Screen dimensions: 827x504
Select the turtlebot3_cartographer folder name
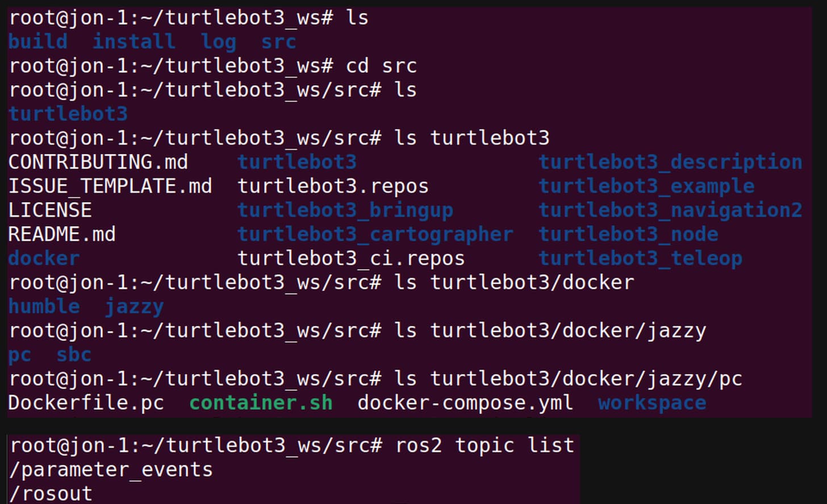pyautogui.click(x=375, y=234)
